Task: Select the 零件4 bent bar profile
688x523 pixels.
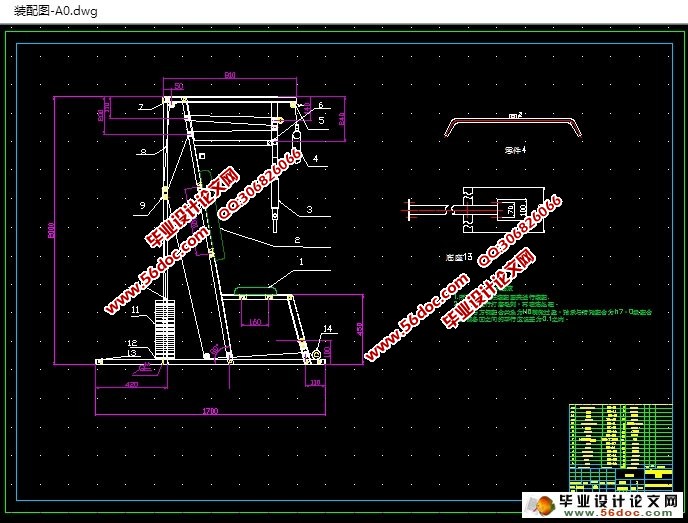Action: [515, 128]
